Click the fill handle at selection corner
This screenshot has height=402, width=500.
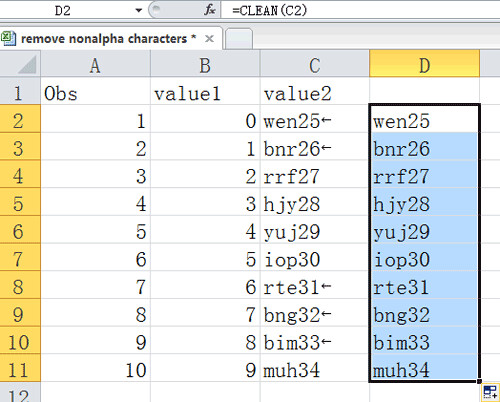[479, 381]
